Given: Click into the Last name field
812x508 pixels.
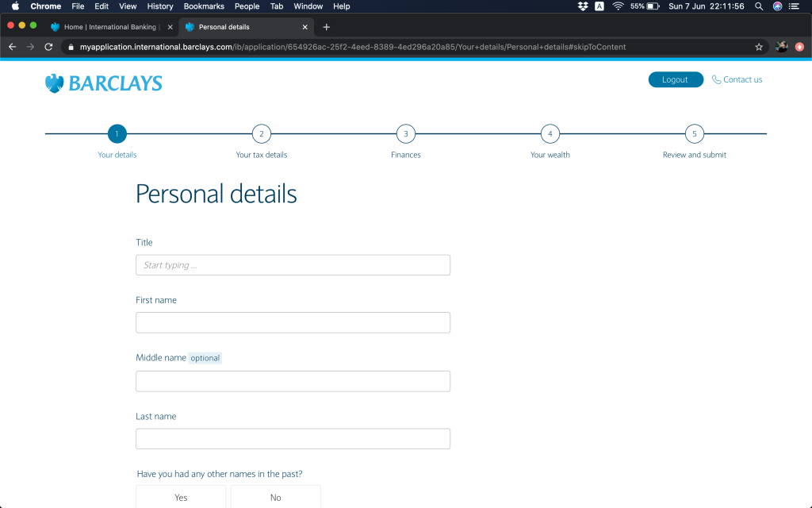Looking at the screenshot, I should pos(293,439).
